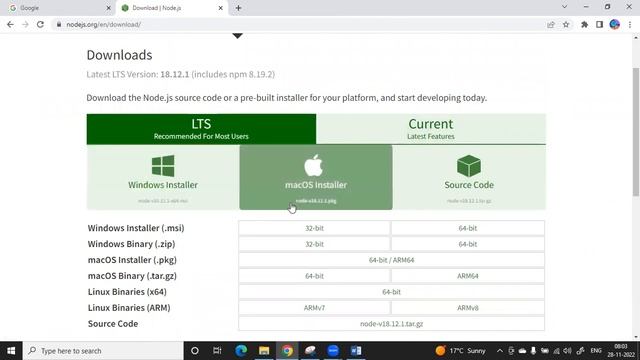Open Chrome profile avatar

coord(614,24)
